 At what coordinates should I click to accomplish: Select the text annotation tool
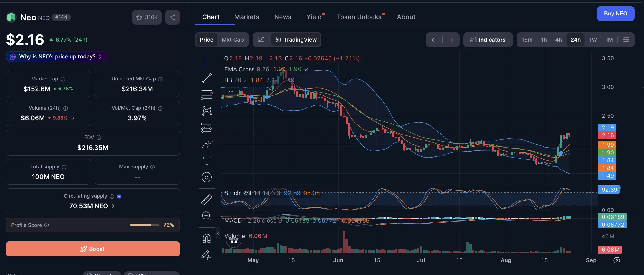[207, 161]
